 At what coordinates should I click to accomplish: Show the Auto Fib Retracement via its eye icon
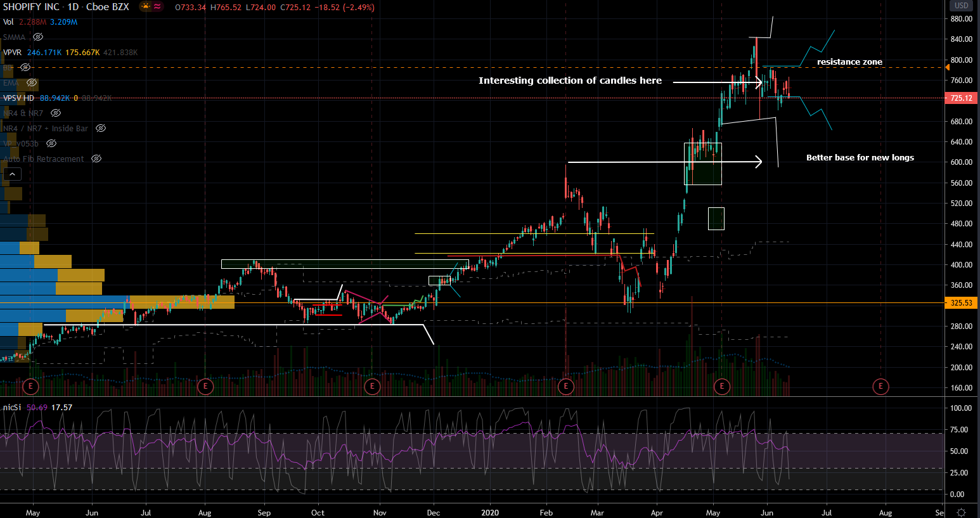click(x=96, y=159)
